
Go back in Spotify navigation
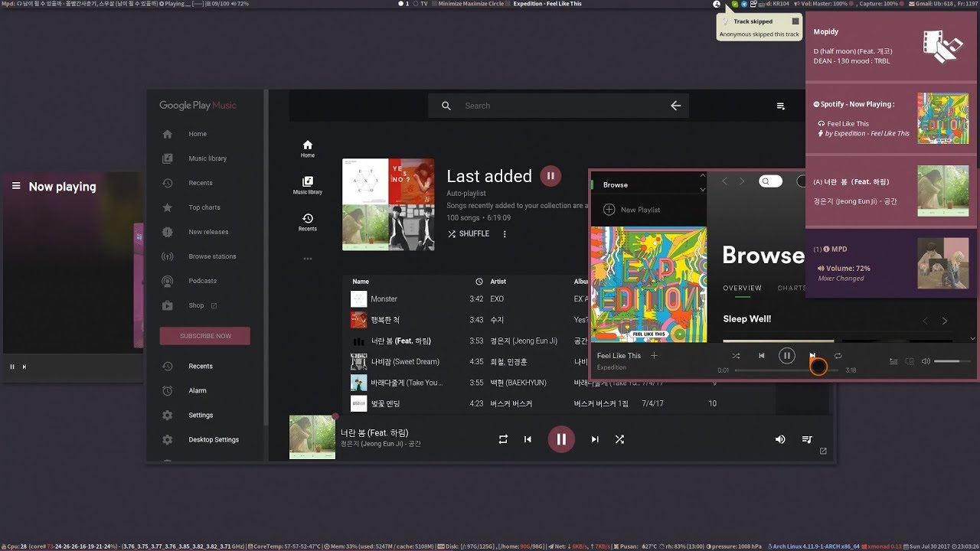coord(725,181)
